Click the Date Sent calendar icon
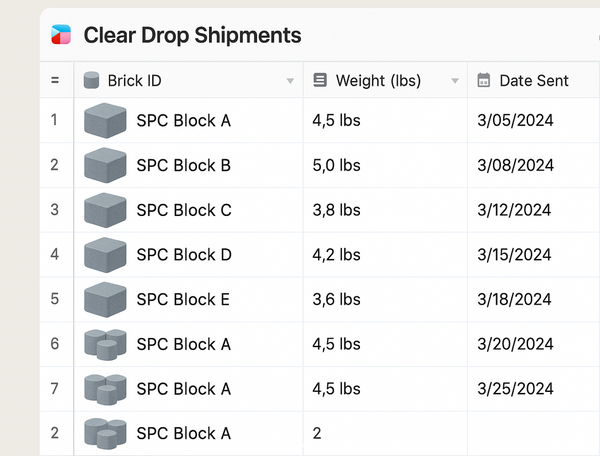 tap(484, 80)
